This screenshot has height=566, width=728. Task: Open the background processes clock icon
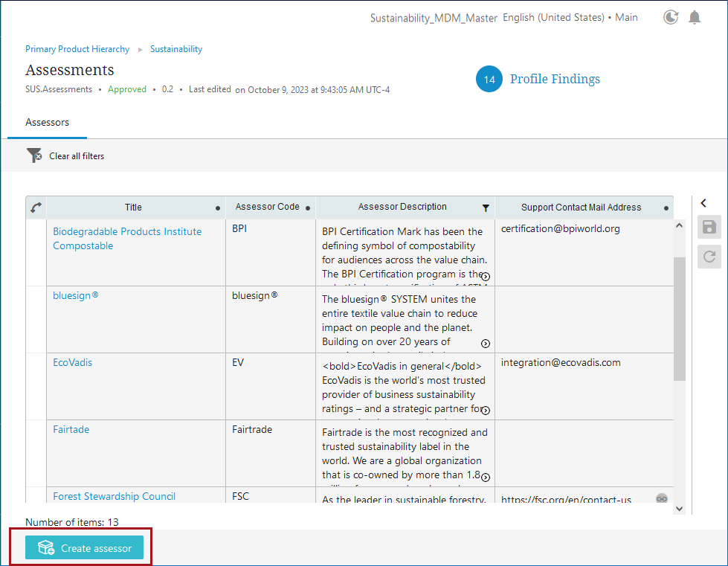pyautogui.click(x=671, y=17)
